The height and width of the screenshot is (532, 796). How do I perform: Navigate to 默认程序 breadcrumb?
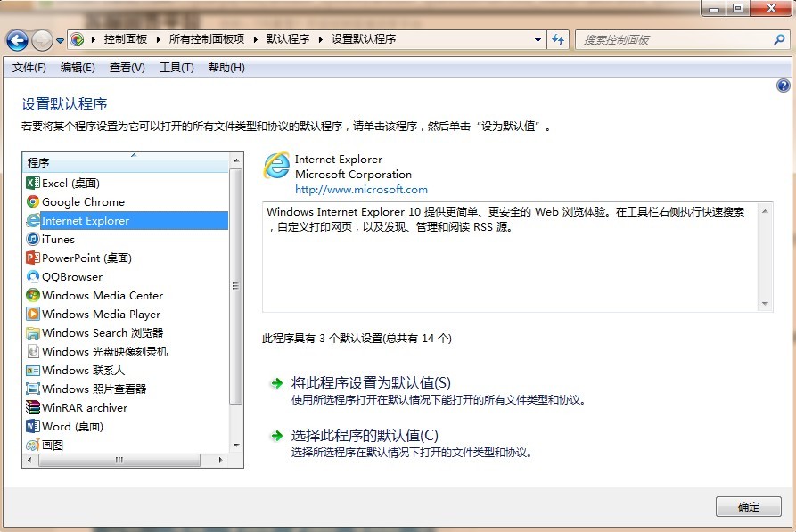tap(288, 39)
